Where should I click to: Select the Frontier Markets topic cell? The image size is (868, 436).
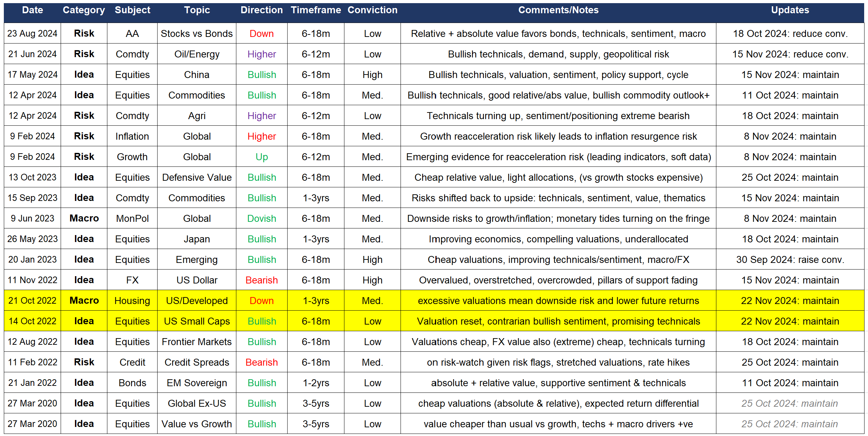point(197,342)
